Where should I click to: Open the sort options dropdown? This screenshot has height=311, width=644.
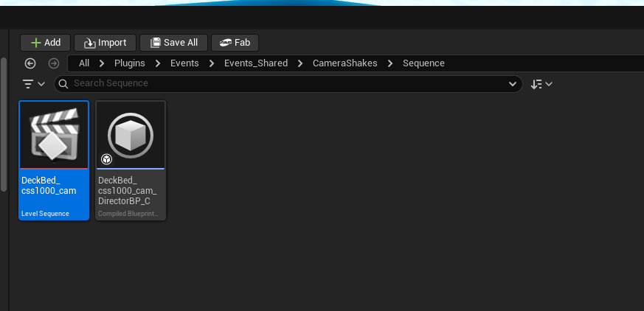[541, 84]
